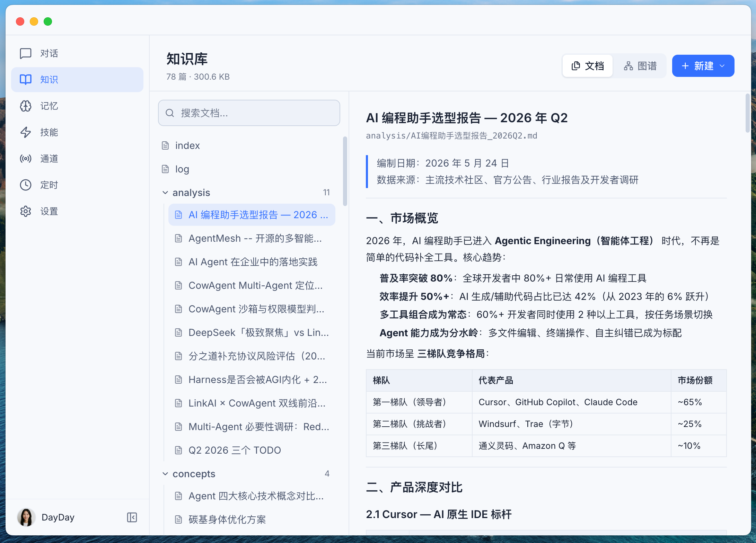Click the brain icon beside 记忆
Viewport: 756px width, 543px height.
(x=26, y=106)
